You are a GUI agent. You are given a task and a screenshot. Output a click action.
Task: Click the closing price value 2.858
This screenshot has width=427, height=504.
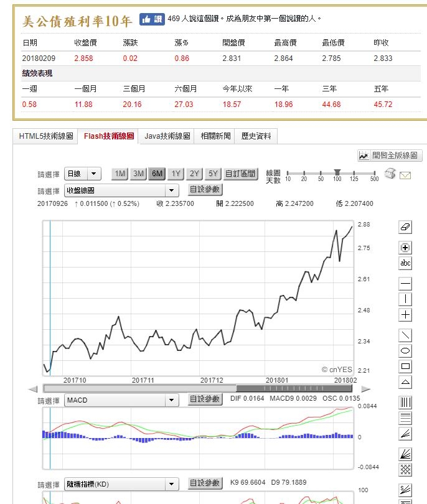[x=83, y=58]
